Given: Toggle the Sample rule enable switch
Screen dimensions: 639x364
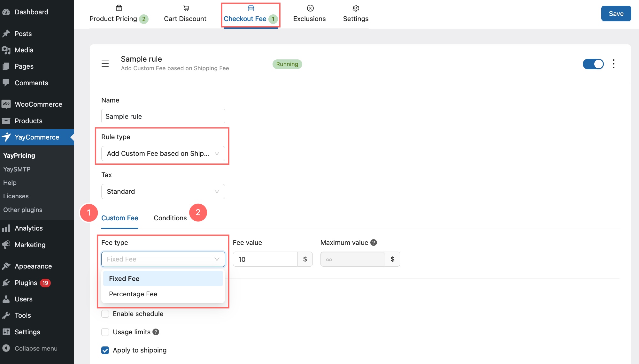Looking at the screenshot, I should [593, 64].
